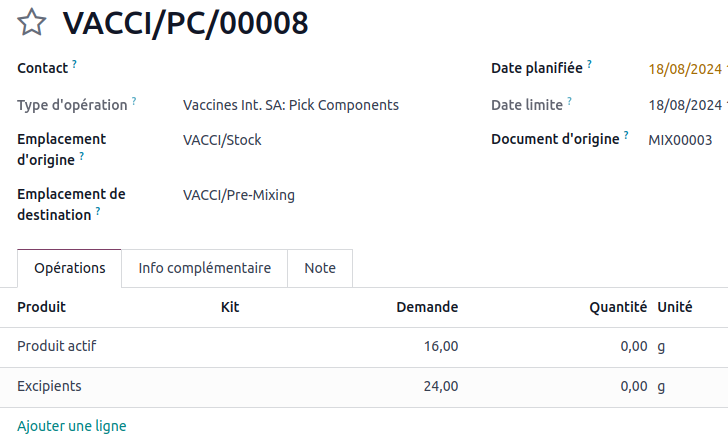Click Date limite help question mark

pos(570,101)
